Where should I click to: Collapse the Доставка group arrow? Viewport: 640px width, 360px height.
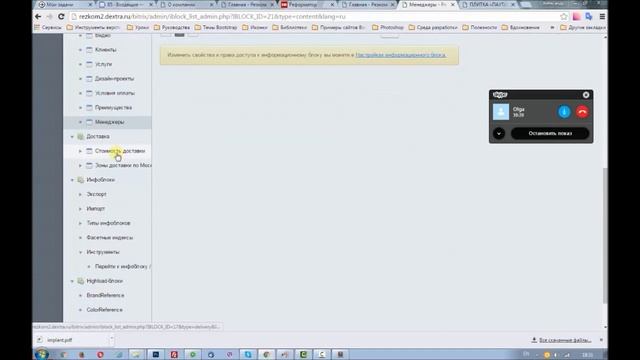click(x=72, y=137)
